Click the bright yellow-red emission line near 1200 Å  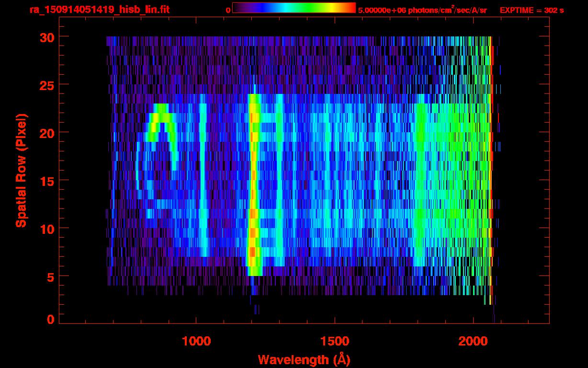click(253, 182)
